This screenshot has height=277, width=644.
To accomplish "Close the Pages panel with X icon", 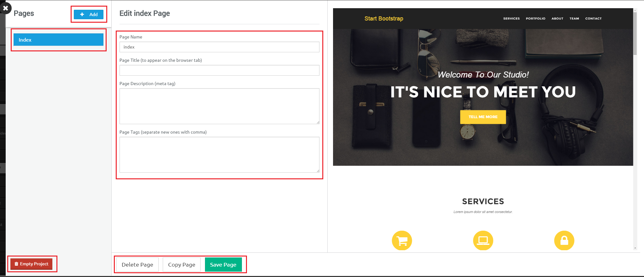I will (5, 8).
